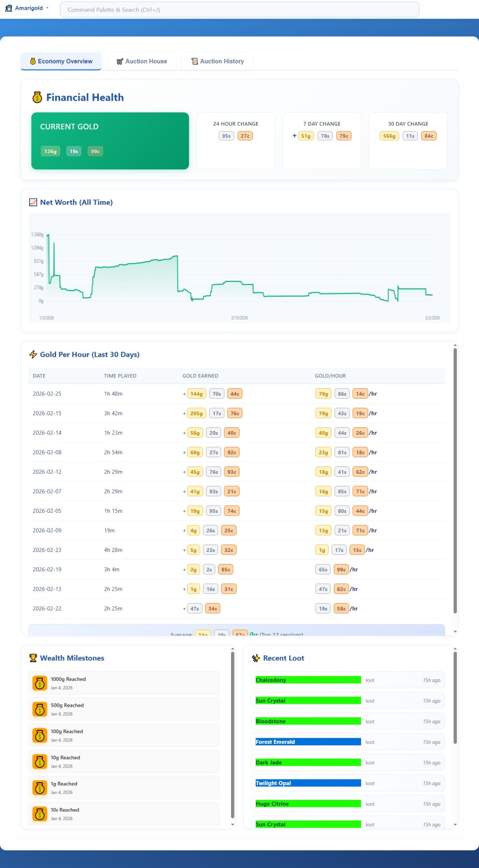Click the sparkles icon beside Recent Loot
This screenshot has height=868, width=479.
(x=257, y=658)
